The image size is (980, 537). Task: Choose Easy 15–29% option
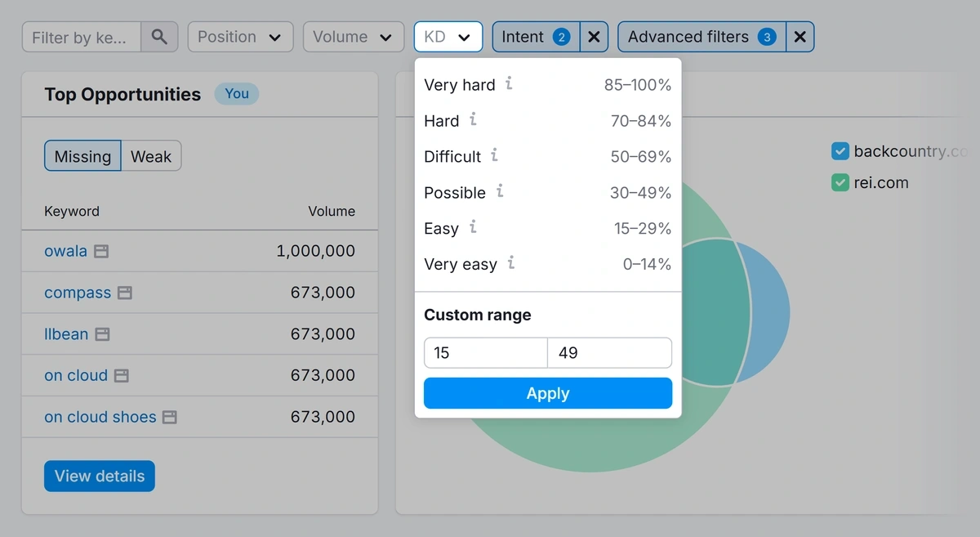[x=548, y=228]
